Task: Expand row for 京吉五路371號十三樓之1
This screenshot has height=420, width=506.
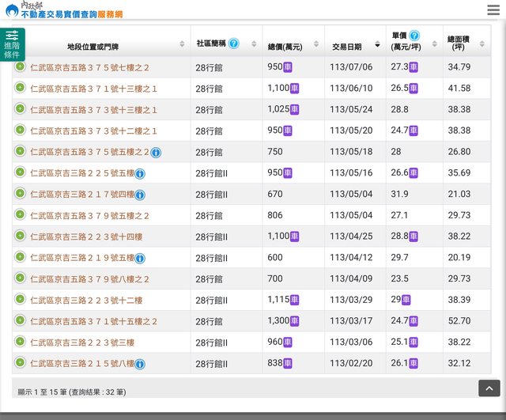Action: [20, 88]
